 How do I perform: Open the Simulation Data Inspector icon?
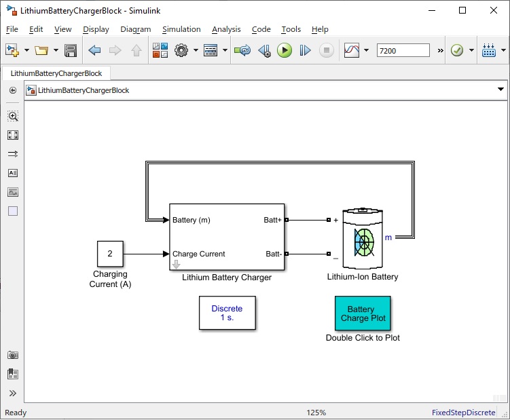[x=352, y=50]
